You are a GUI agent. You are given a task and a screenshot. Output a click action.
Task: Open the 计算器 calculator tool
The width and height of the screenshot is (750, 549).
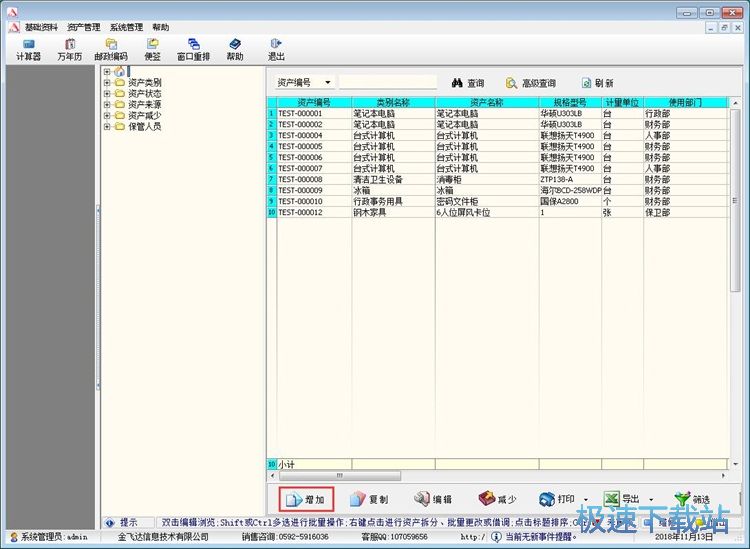[x=29, y=49]
